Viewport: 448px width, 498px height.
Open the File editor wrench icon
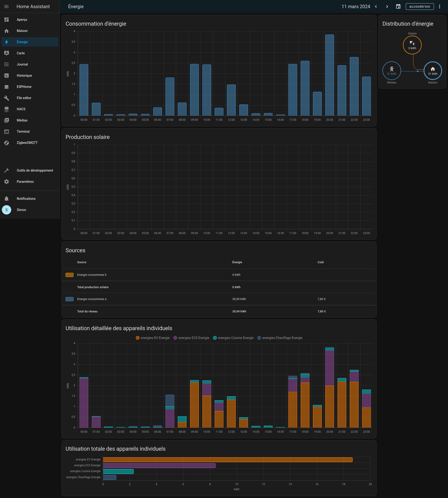coord(7,98)
